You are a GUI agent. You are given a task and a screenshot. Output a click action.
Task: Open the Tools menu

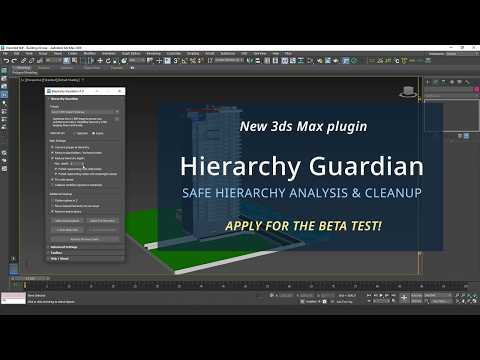pyautogui.click(x=29, y=54)
